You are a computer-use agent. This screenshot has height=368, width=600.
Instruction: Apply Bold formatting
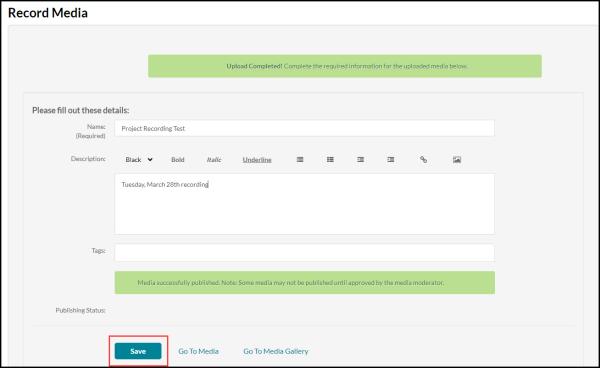pyautogui.click(x=178, y=160)
